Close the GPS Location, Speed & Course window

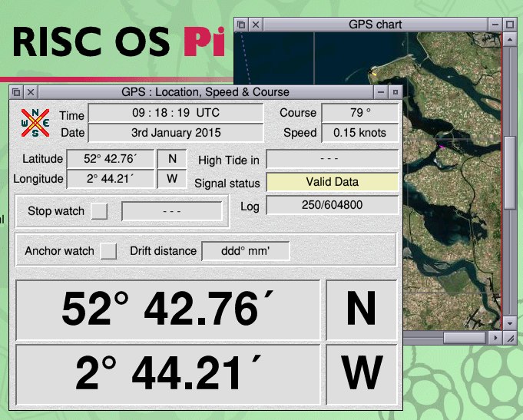pos(31,92)
